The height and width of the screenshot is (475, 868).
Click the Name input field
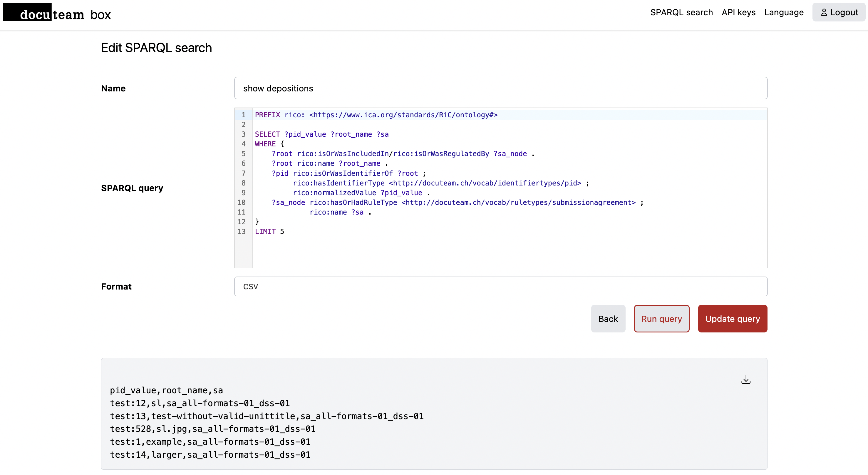pyautogui.click(x=500, y=88)
